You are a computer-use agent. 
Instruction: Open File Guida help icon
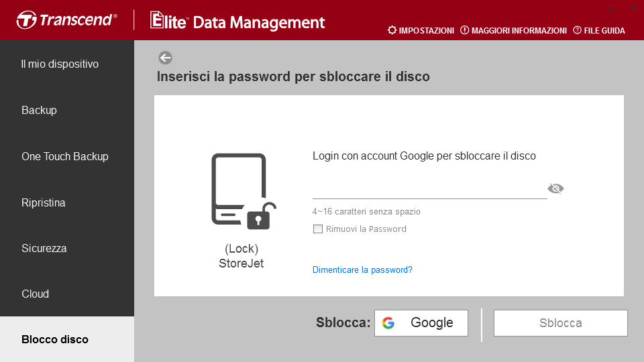(x=577, y=30)
